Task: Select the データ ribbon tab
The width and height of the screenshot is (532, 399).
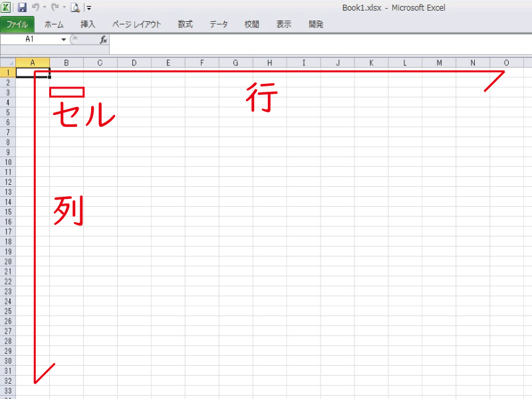Action: [x=218, y=25]
